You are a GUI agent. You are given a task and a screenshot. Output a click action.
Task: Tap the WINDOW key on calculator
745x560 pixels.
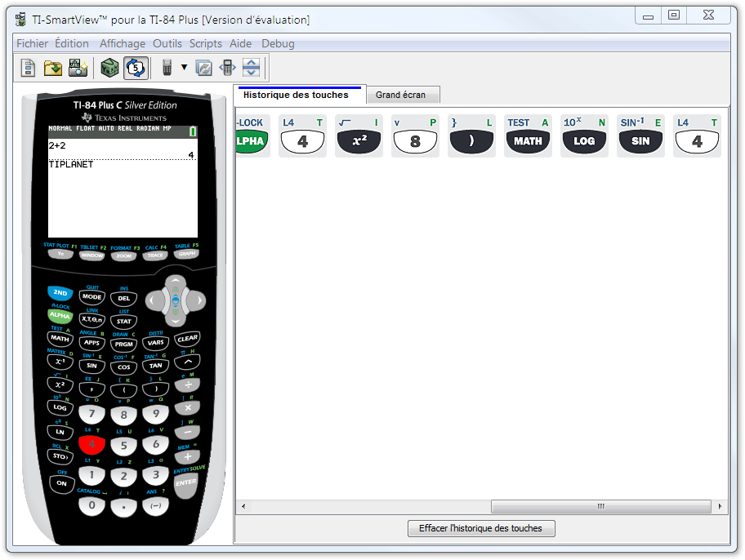[x=91, y=256]
